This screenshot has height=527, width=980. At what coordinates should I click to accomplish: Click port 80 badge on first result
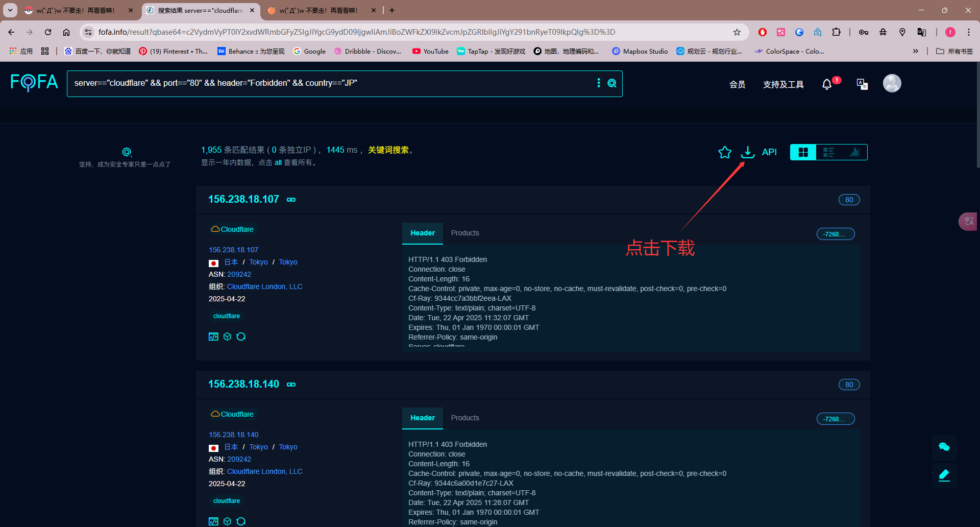click(849, 200)
